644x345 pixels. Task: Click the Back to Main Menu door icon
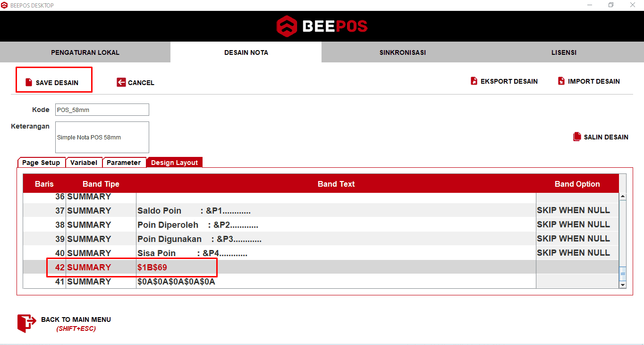click(x=26, y=323)
